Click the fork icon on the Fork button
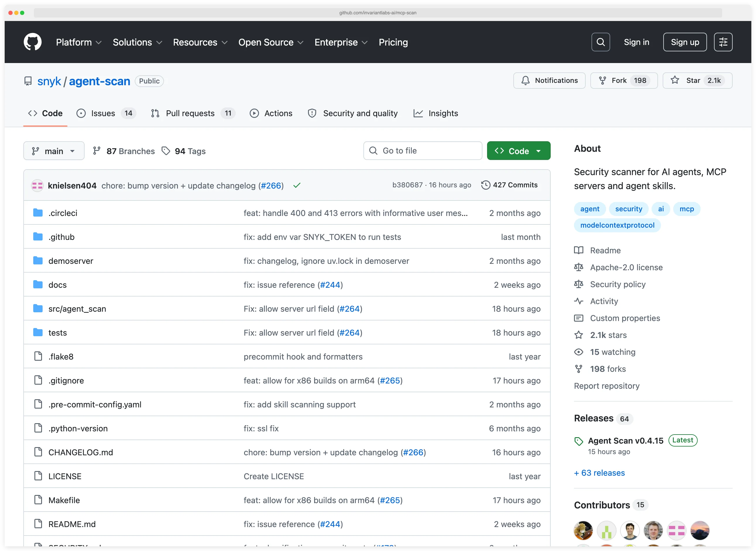 click(x=603, y=80)
